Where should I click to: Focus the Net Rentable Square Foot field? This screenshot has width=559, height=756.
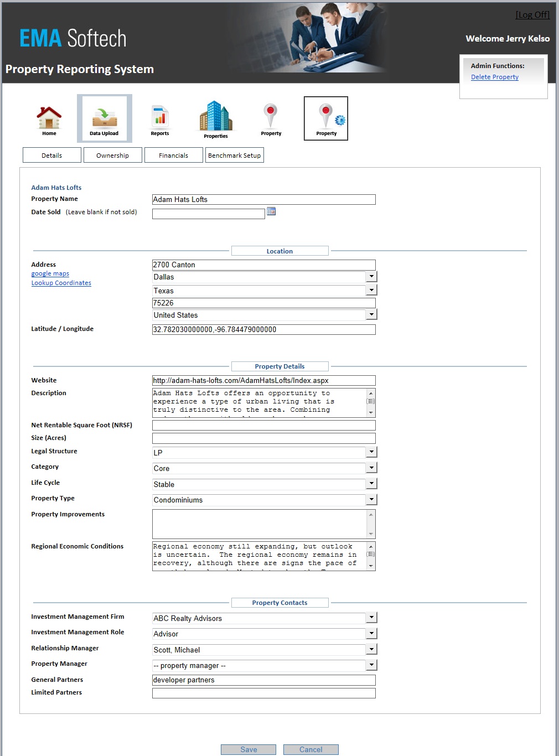coord(264,425)
